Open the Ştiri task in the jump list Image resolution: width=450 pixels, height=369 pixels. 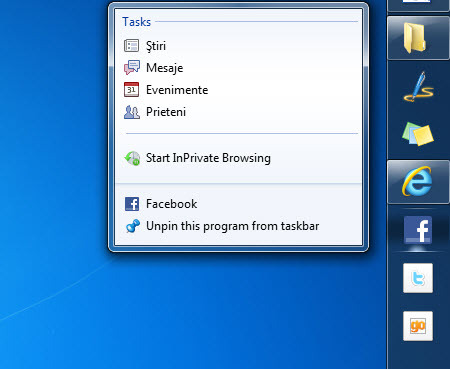(x=238, y=46)
